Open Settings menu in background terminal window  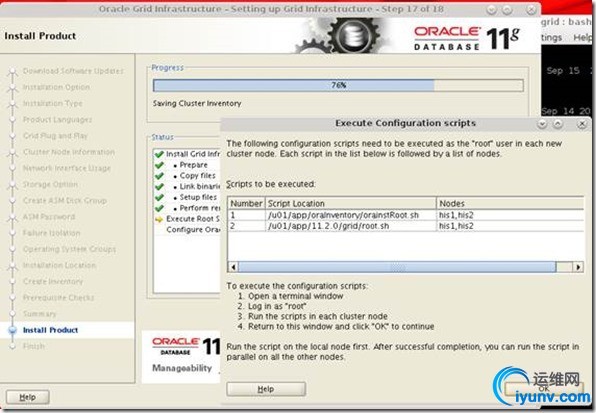(x=552, y=38)
